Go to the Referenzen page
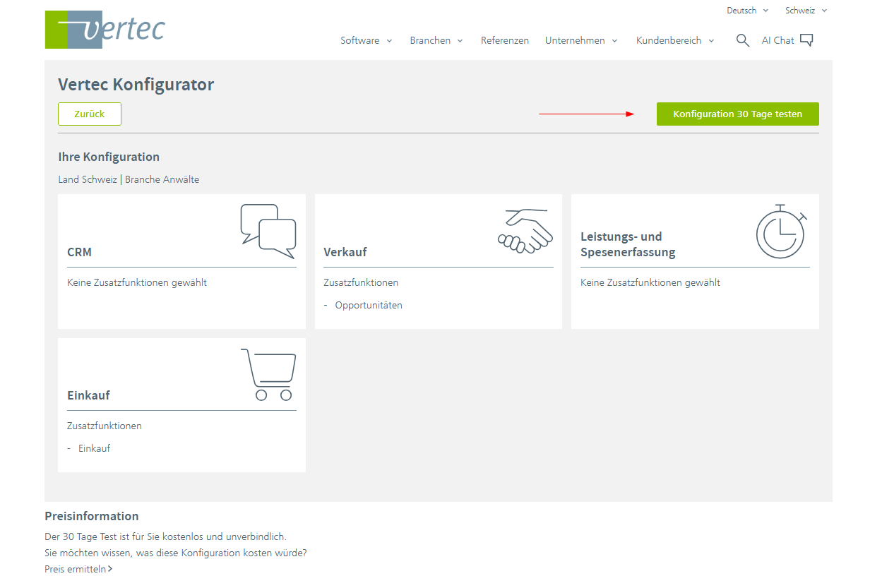The width and height of the screenshot is (882, 588). click(x=505, y=40)
